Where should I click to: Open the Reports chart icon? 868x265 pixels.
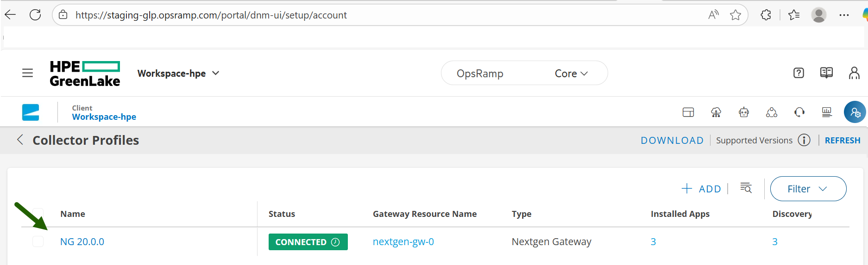827,112
